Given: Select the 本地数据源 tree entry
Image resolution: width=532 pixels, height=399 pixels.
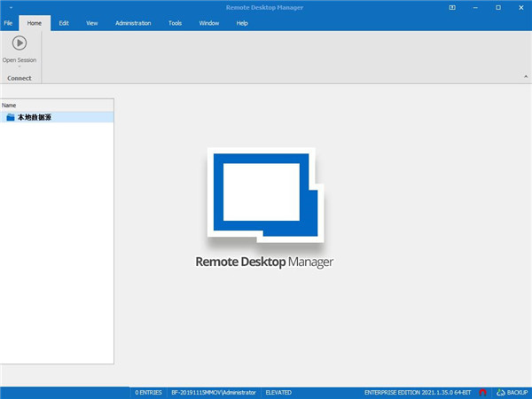Looking at the screenshot, I should pos(57,117).
